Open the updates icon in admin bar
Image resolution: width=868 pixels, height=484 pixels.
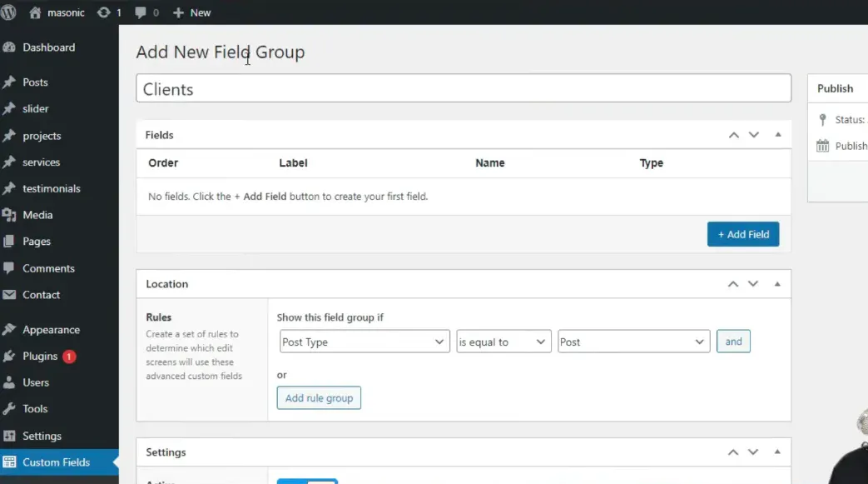pyautogui.click(x=104, y=12)
